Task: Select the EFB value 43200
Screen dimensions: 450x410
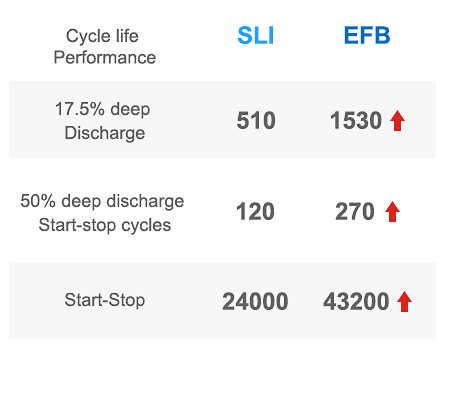Action: coord(356,301)
